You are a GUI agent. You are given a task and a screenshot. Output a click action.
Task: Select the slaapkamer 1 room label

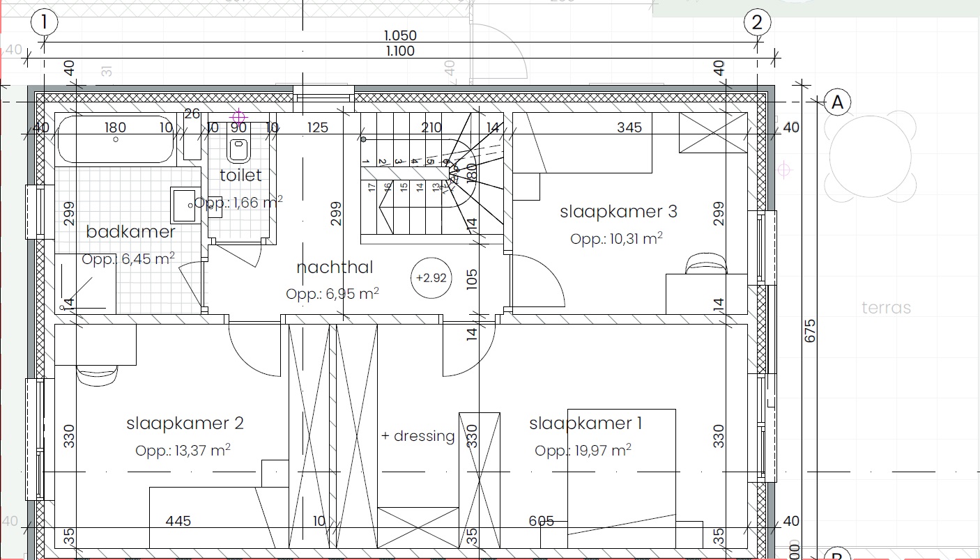coord(585,423)
